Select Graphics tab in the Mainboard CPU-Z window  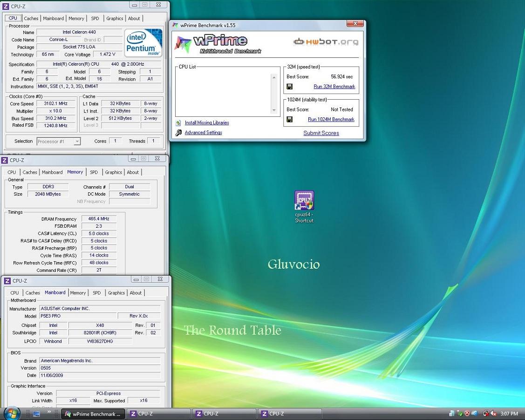tap(116, 293)
